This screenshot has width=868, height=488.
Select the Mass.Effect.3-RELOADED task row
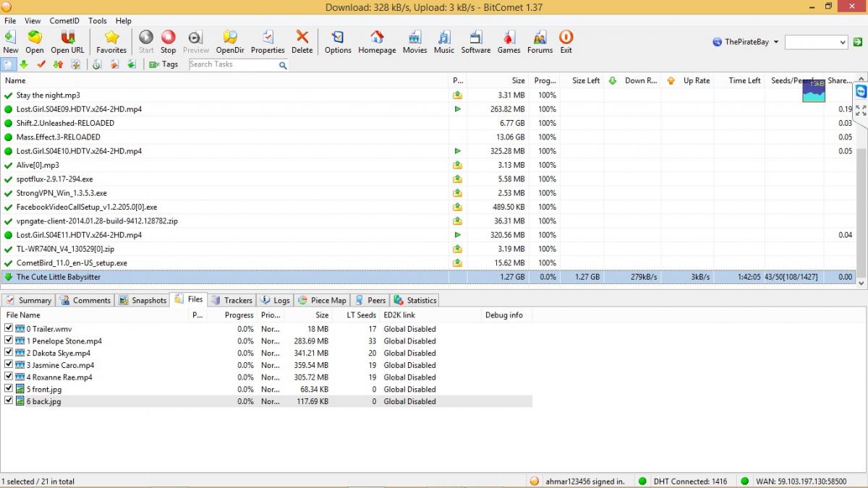pos(428,137)
